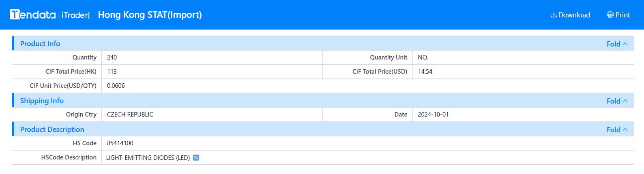Click the CIF Total Price(USD) label

(380, 72)
